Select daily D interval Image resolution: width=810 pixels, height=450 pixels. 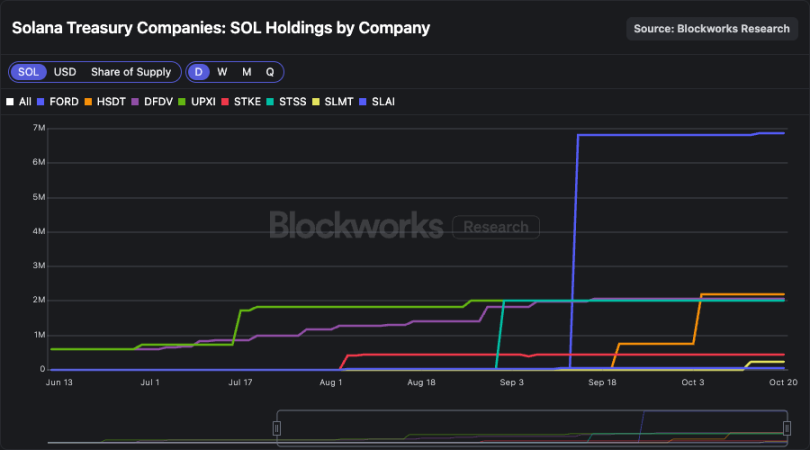coord(199,72)
